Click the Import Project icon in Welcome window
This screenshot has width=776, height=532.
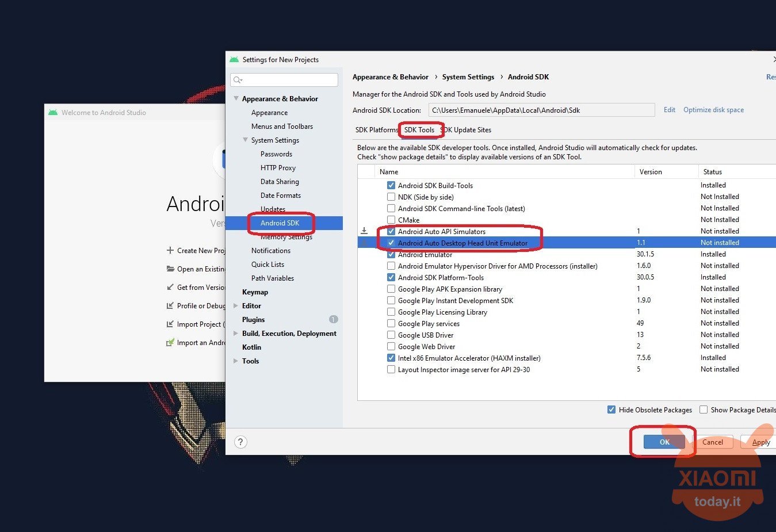click(x=170, y=324)
